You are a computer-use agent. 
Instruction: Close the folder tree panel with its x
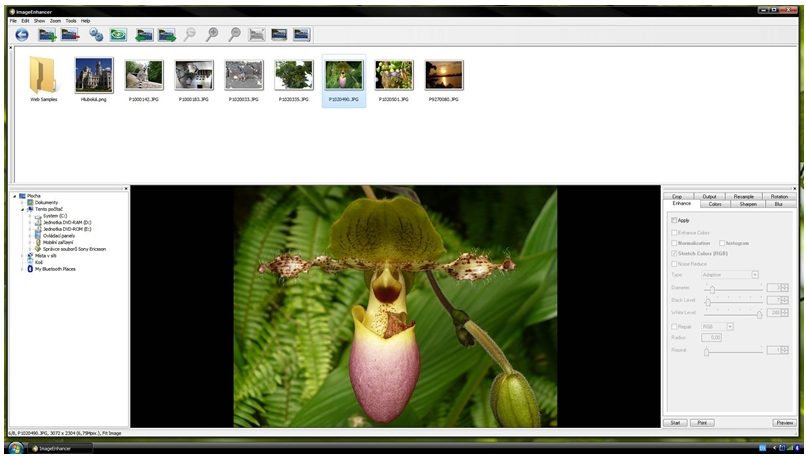click(126, 189)
